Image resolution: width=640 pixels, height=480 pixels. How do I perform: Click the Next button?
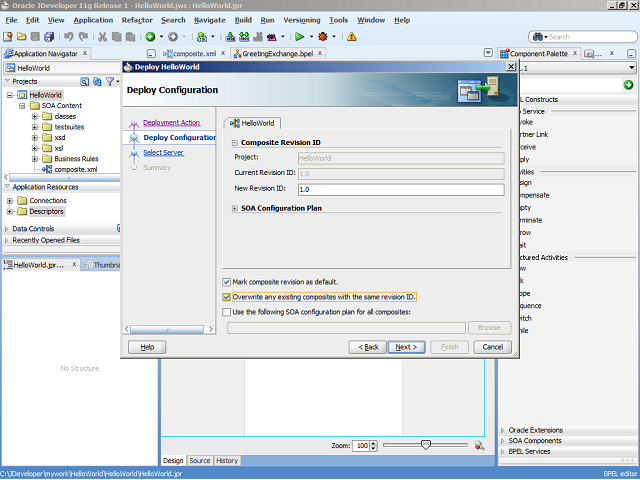tap(407, 347)
